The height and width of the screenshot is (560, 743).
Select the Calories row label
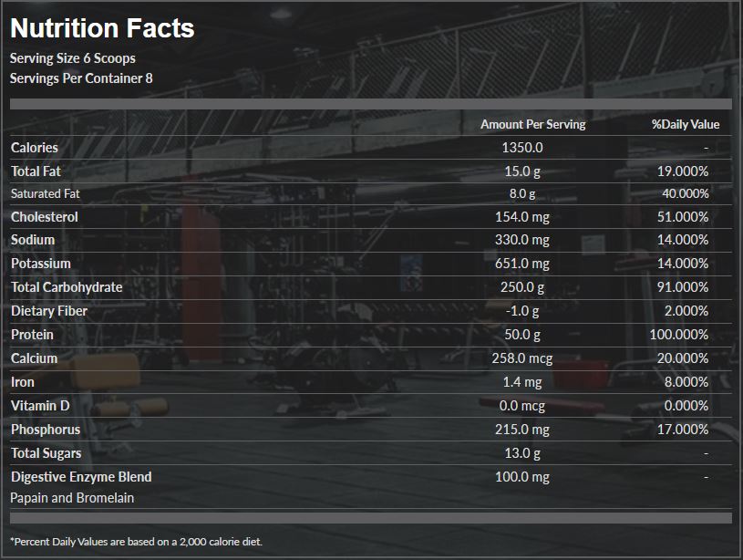pyautogui.click(x=35, y=148)
